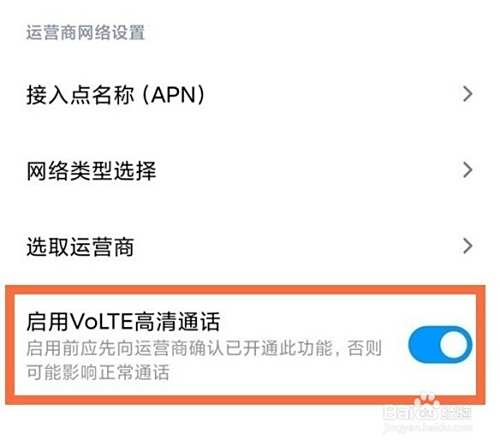This screenshot has height=445, width=500.
Task: Click the jingyan.baidu.com watermark link
Action: coord(428,428)
